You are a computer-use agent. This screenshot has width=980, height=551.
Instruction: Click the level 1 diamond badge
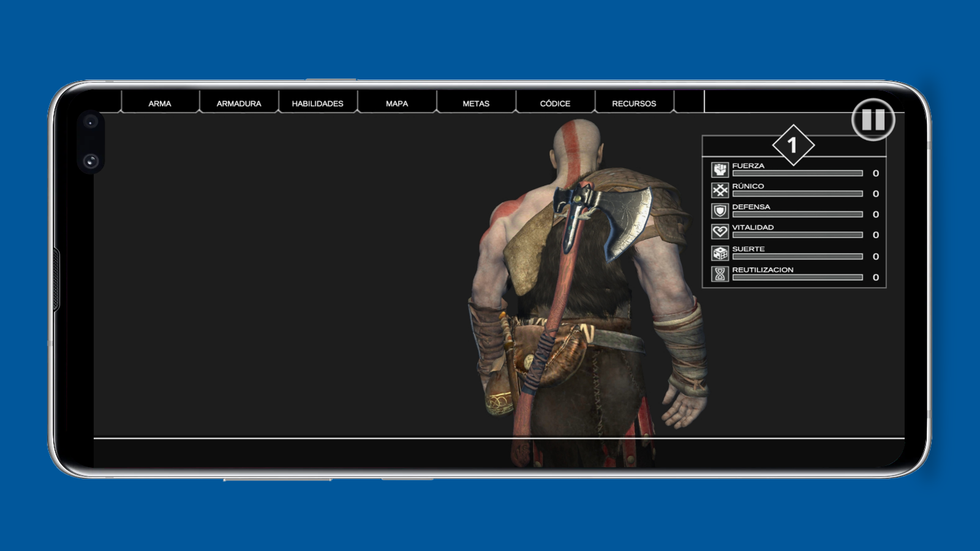coord(793,145)
